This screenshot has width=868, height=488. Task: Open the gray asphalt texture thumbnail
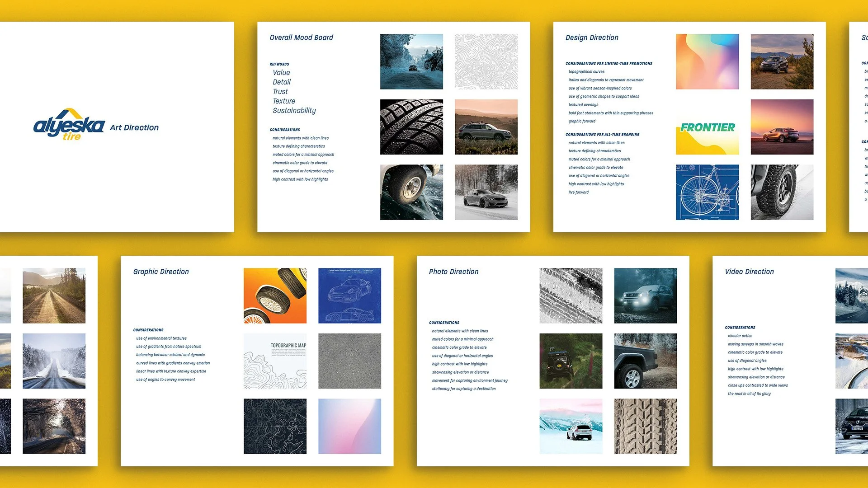tap(349, 361)
